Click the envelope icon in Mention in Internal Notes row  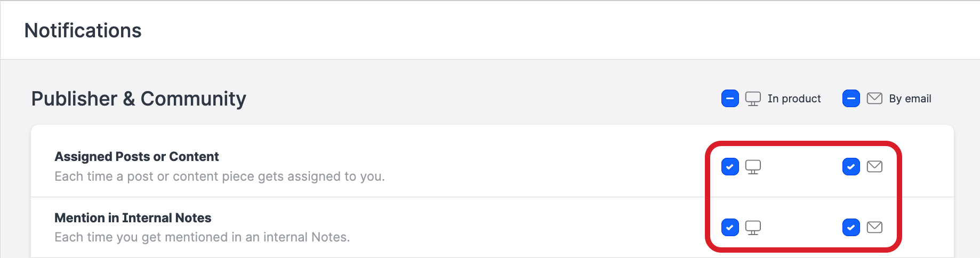pos(874,228)
